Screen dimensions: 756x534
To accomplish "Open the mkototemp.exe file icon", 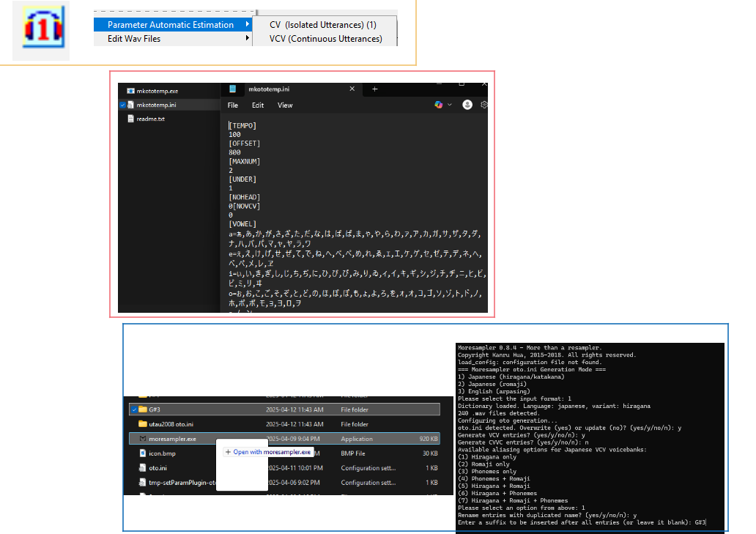I will tap(130, 91).
